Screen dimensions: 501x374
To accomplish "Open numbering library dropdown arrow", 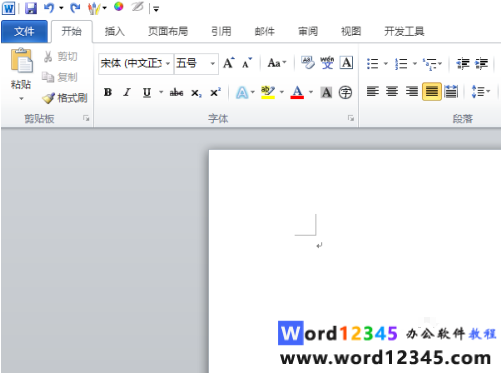I will [x=415, y=63].
